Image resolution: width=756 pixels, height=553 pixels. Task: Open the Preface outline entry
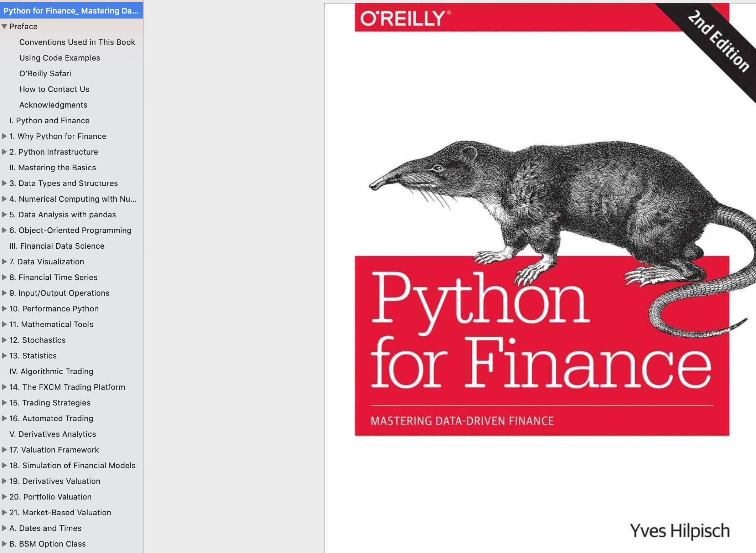(23, 26)
